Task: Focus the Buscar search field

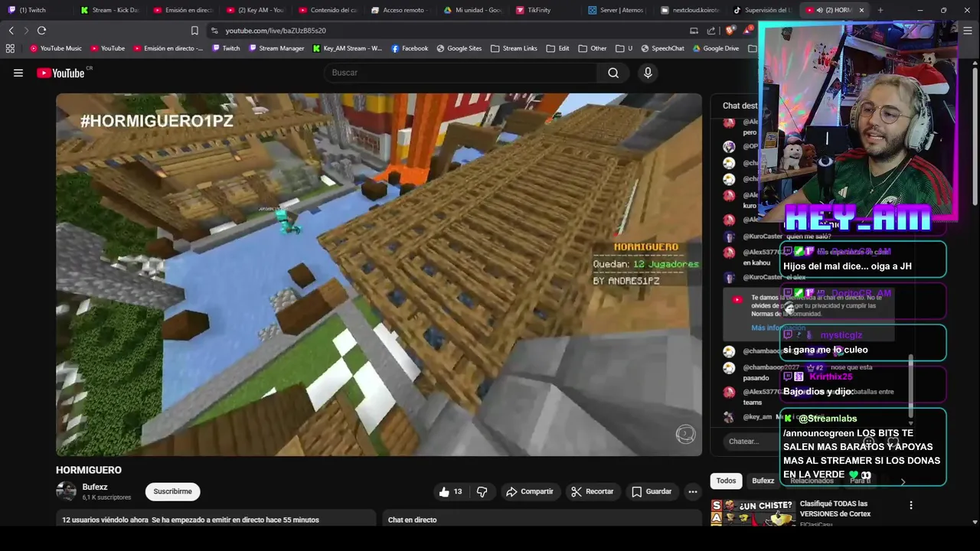Action: click(x=461, y=73)
